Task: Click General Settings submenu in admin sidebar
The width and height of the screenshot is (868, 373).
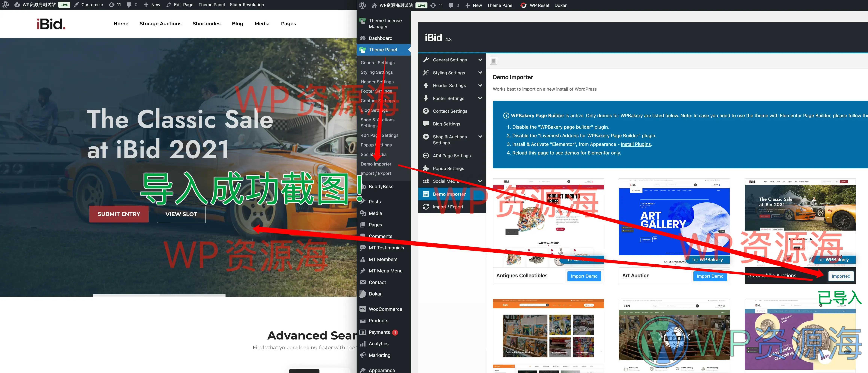Action: pos(377,63)
